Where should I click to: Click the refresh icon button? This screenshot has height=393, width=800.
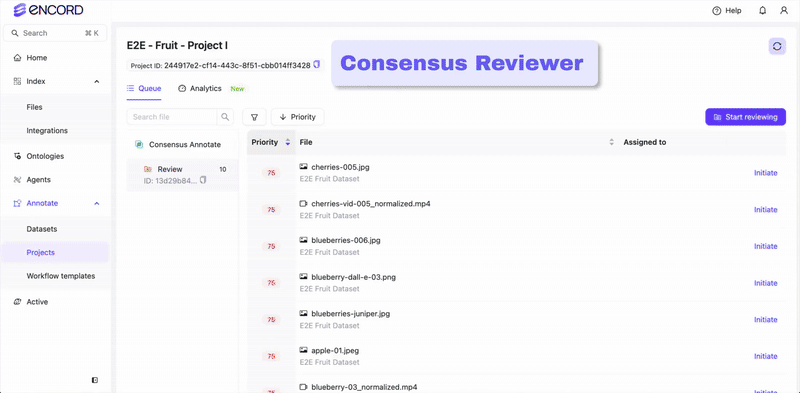(x=777, y=46)
